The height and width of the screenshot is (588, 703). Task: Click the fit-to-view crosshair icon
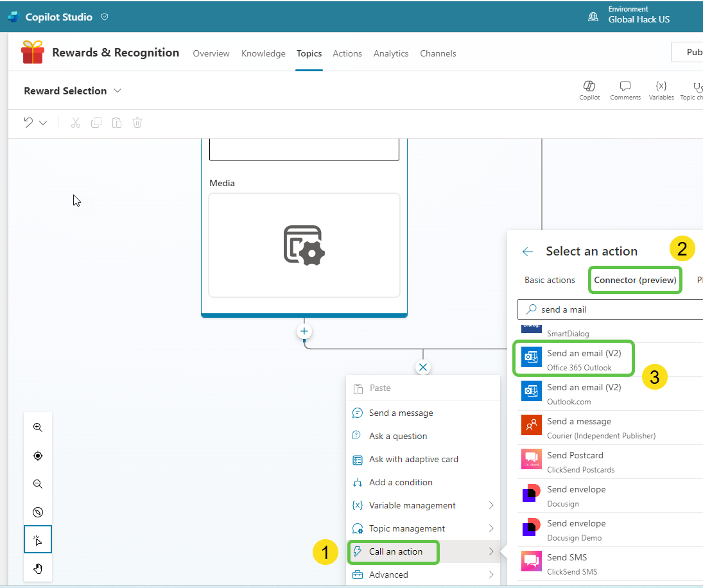38,456
